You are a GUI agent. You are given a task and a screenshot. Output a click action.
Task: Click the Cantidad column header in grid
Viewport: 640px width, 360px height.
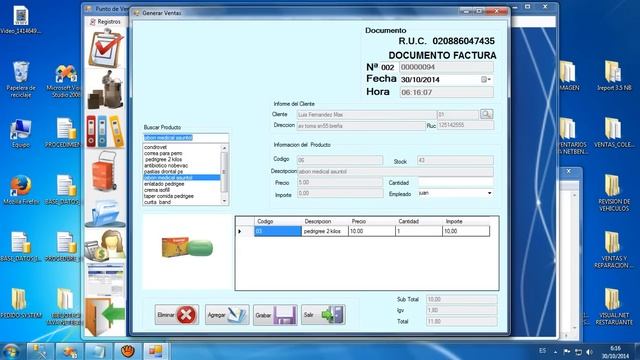pyautogui.click(x=419, y=221)
